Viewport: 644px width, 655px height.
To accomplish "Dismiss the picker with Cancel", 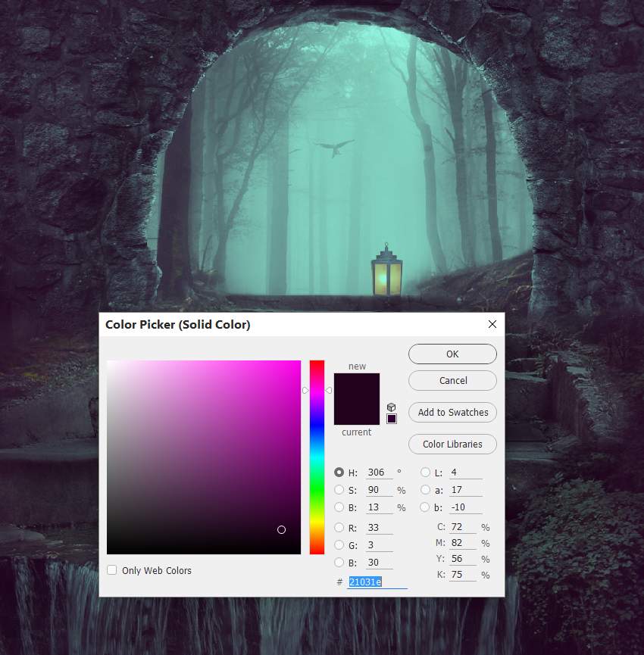I will pos(452,380).
